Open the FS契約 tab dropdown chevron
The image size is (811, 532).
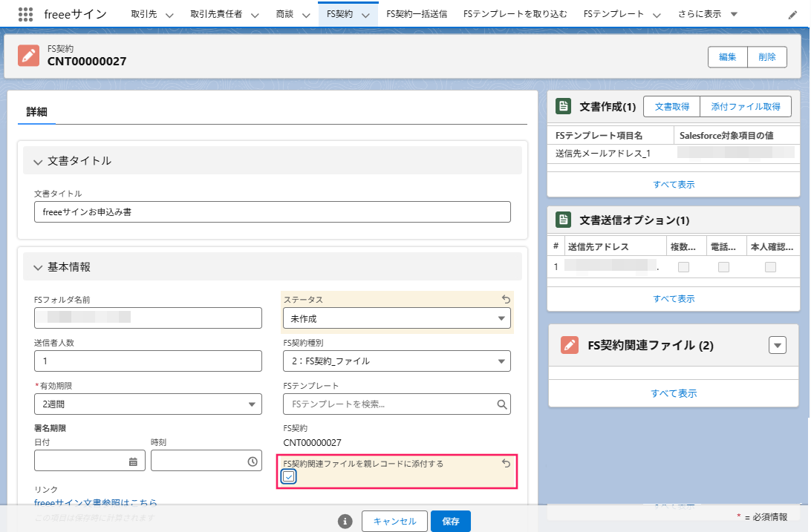click(365, 15)
